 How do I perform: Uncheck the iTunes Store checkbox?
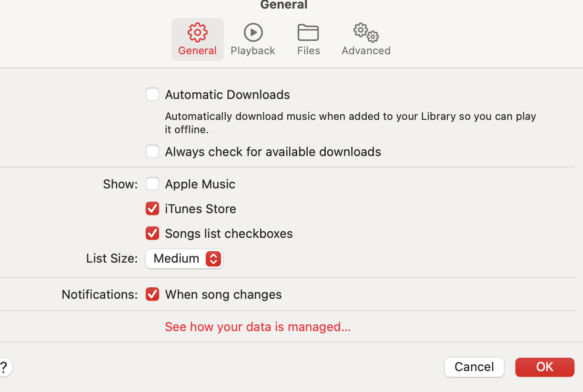(152, 208)
